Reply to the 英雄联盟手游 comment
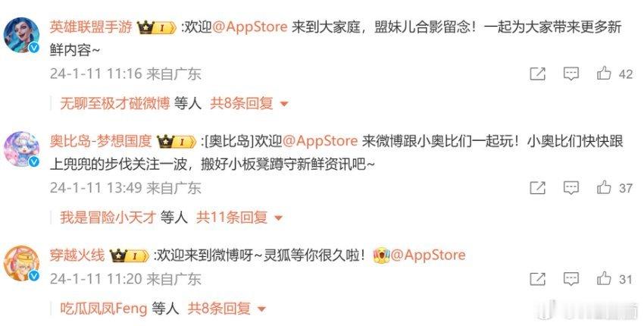 pos(571,74)
